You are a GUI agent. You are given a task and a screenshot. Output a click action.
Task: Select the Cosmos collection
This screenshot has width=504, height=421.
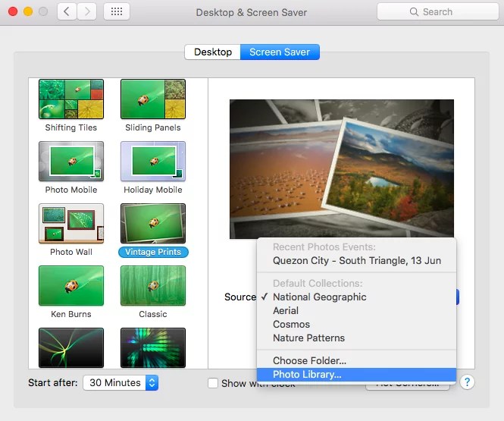(x=356, y=324)
